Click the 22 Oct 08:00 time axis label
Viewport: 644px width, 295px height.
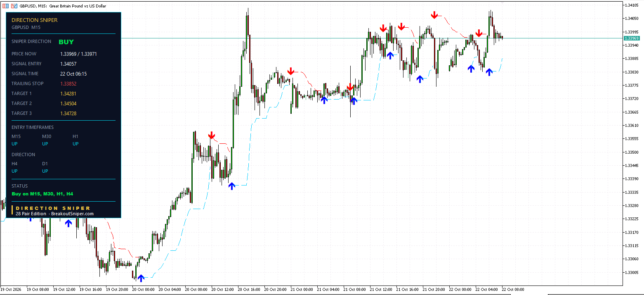coord(513,290)
